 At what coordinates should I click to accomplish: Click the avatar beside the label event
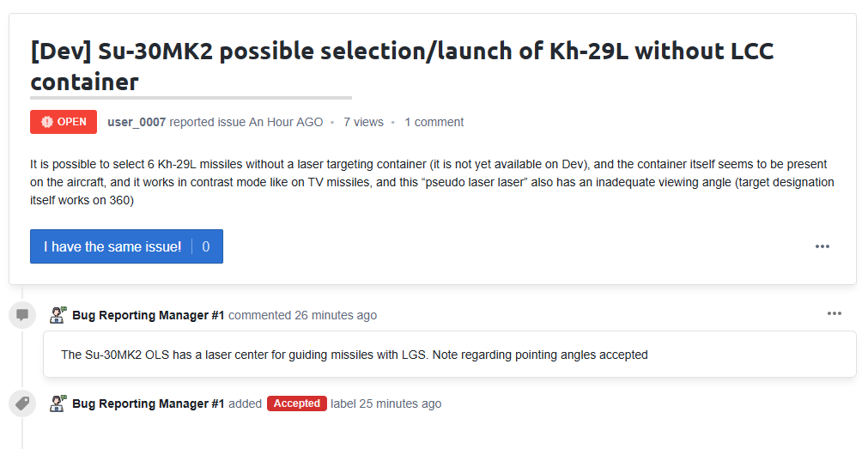point(58,403)
